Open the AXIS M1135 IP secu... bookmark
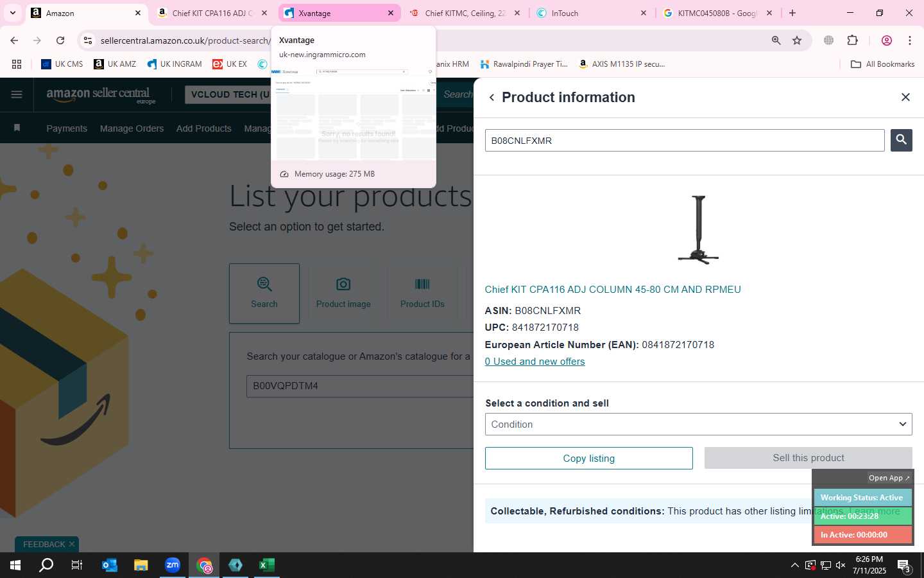The image size is (924, 578). (622, 64)
